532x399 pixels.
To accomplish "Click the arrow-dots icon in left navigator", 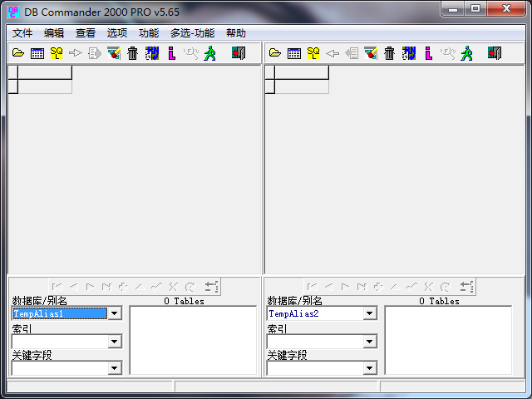I will tap(211, 287).
